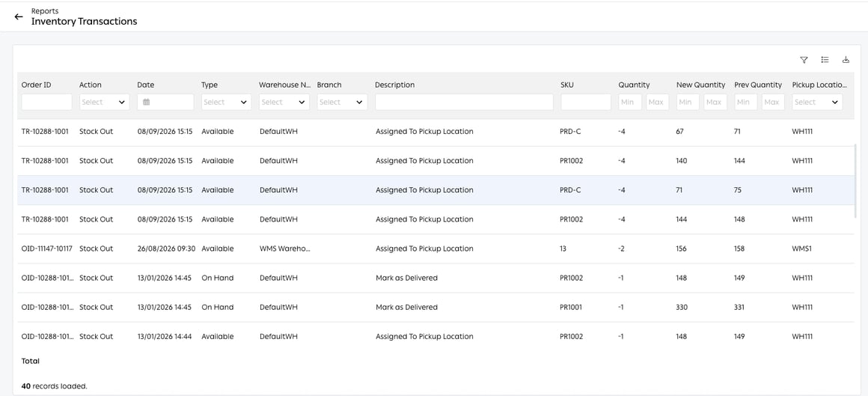Open the Date filter calendar icon
This screenshot has height=396, width=868.
146,102
